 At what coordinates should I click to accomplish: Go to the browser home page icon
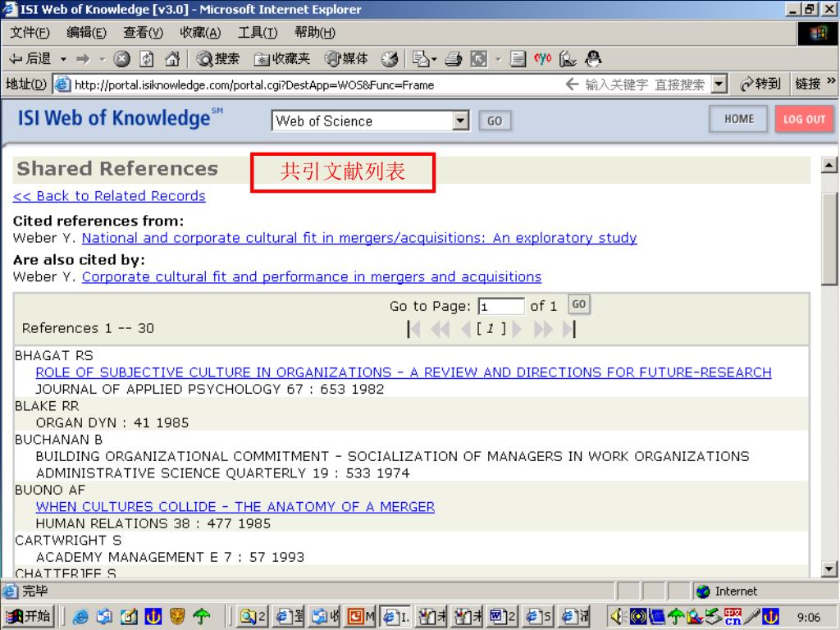point(172,59)
